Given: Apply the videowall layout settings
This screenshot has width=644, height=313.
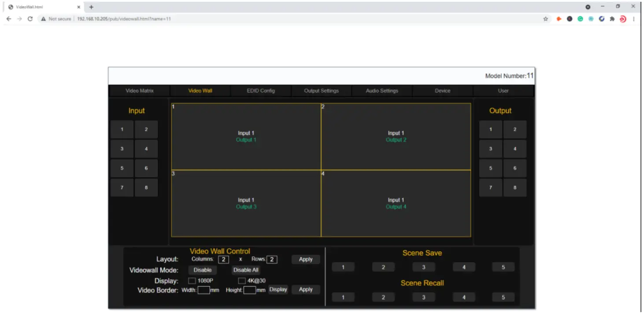Looking at the screenshot, I should click(x=305, y=259).
